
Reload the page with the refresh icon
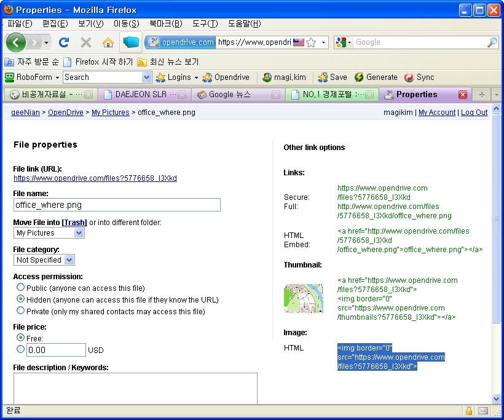click(64, 42)
